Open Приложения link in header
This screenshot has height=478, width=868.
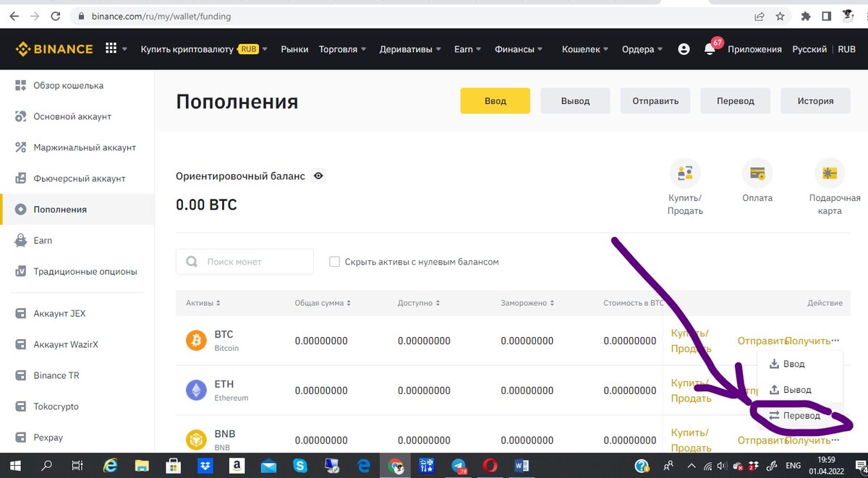pos(754,49)
